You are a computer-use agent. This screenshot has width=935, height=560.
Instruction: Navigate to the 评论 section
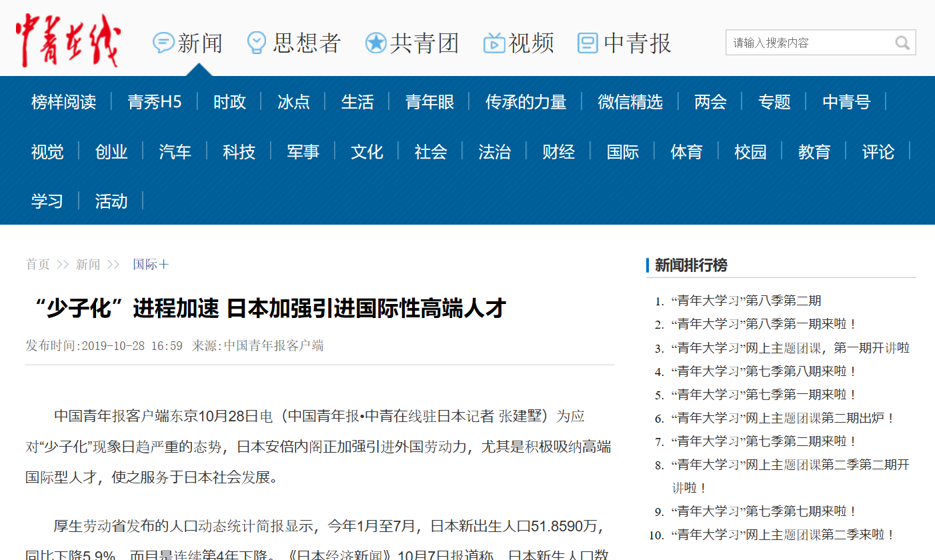[878, 152]
